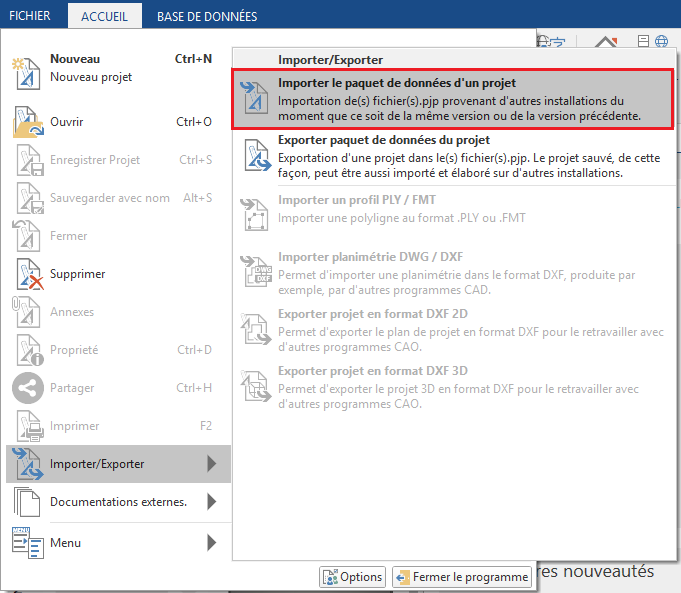
Task: Open the FICHIER tab
Action: click(30, 16)
